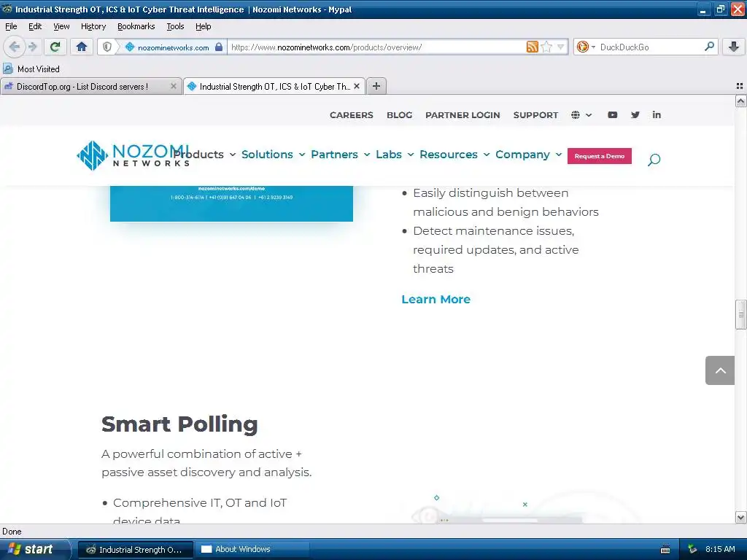This screenshot has width=747, height=560.
Task: Click the padlock site security icon
Action: tap(219, 47)
